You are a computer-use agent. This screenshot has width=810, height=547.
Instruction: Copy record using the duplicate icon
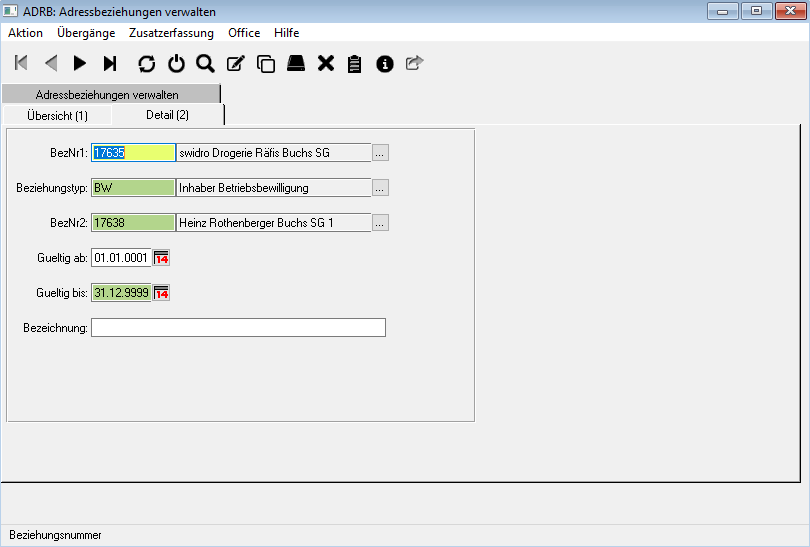pos(266,64)
